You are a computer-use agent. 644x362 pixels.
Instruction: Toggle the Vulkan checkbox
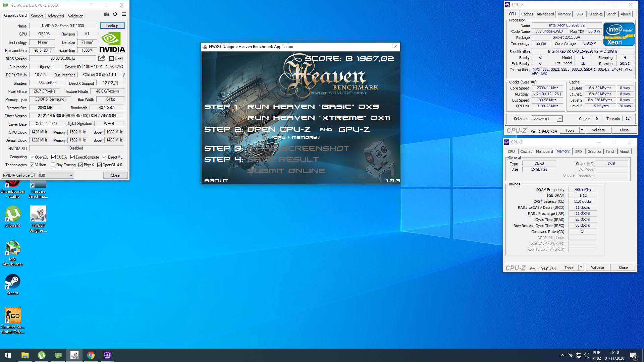click(32, 165)
